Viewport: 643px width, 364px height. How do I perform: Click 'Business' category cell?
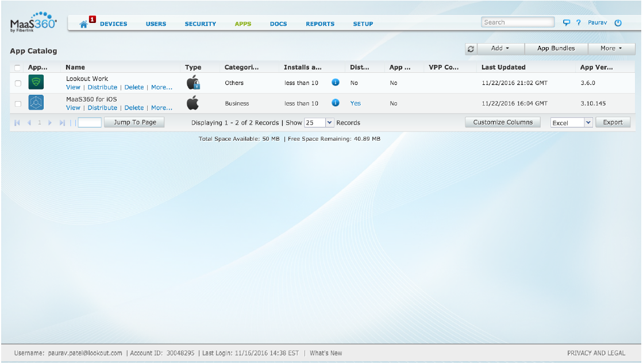237,103
